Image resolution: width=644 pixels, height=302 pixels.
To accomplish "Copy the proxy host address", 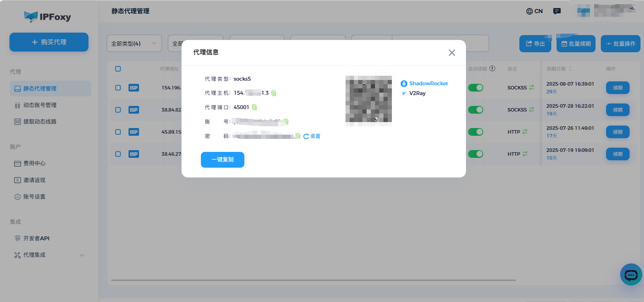I will coord(274,93).
